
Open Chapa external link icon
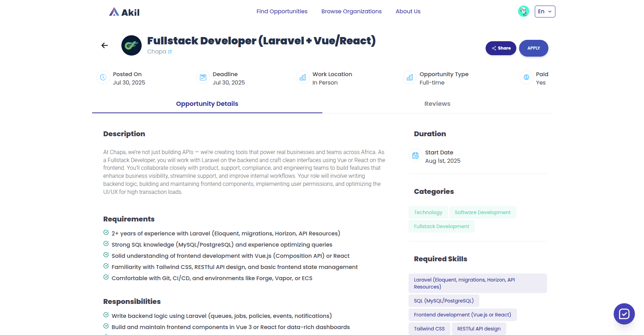170,52
